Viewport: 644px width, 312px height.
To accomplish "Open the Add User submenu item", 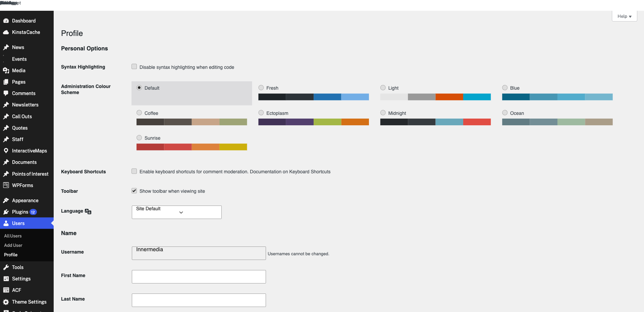I will click(13, 246).
